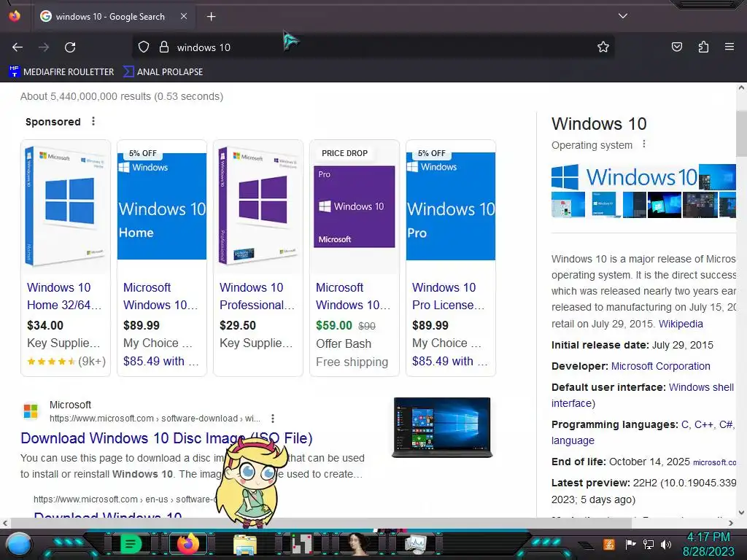Click the 9k+ star rating under Windows 10 Home

[x=66, y=361]
